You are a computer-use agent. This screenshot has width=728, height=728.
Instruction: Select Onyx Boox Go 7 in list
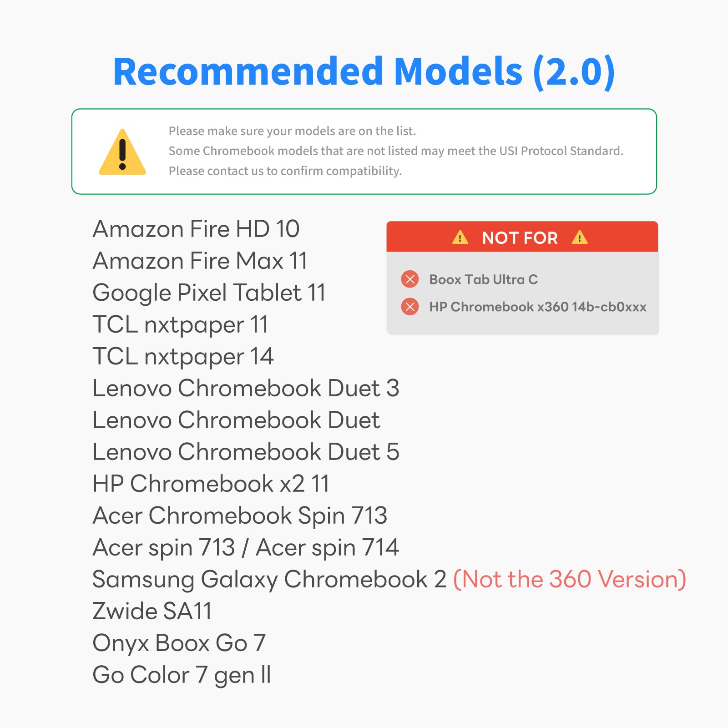pos(179,643)
